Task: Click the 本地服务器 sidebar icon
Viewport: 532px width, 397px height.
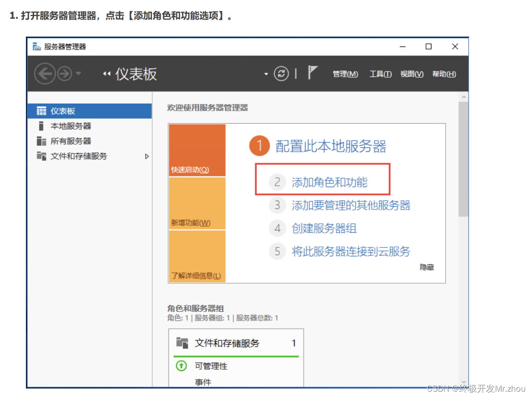Action: [42, 126]
